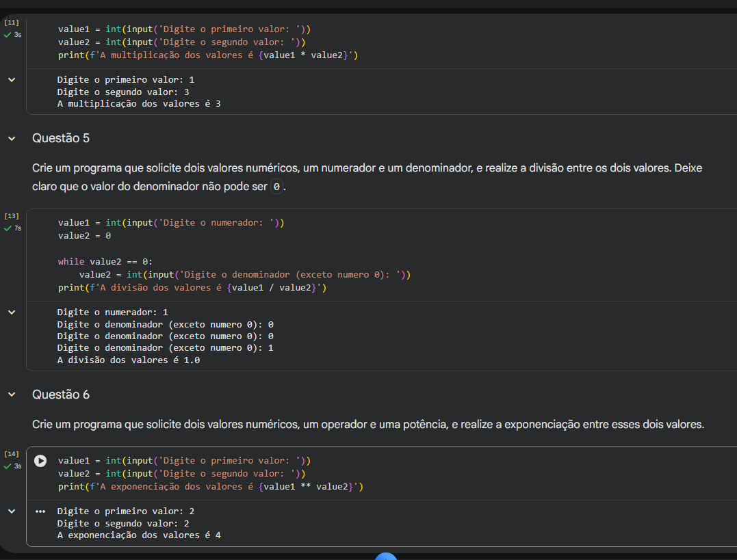Collapse the output of cell 11

[x=12, y=80]
